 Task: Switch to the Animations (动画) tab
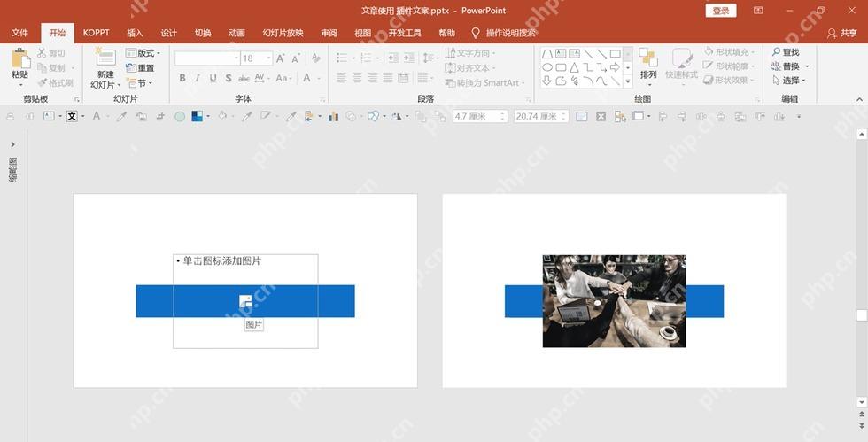(237, 34)
